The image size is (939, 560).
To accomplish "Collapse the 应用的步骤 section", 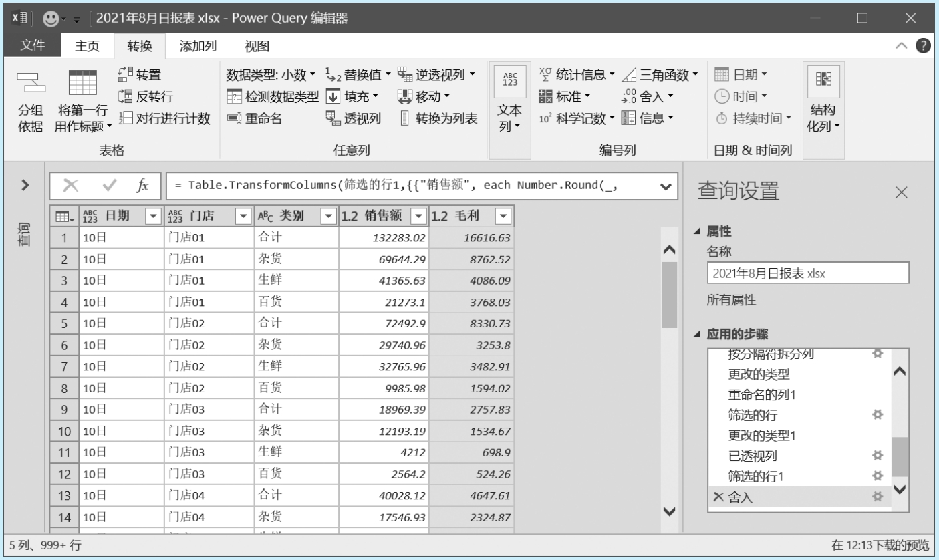I will 698,334.
